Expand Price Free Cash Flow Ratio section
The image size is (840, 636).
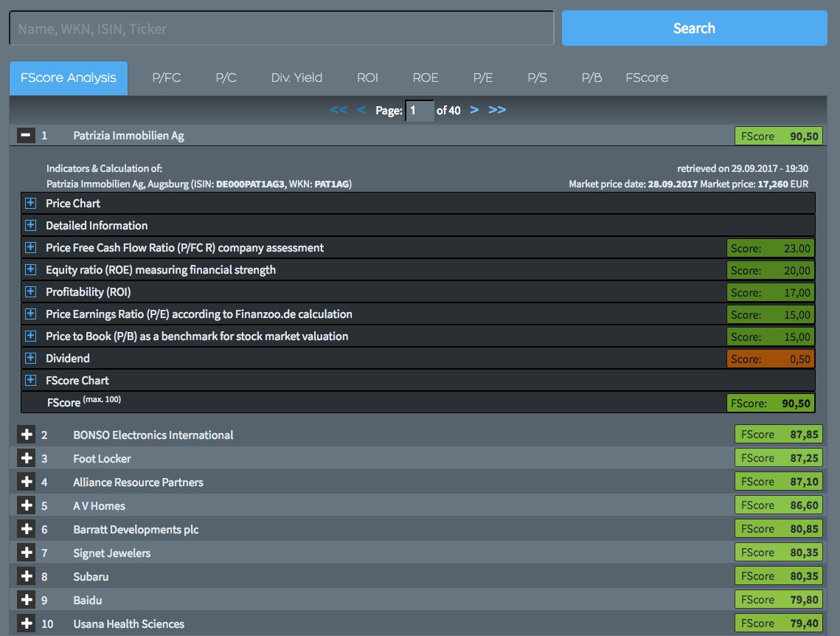[30, 248]
